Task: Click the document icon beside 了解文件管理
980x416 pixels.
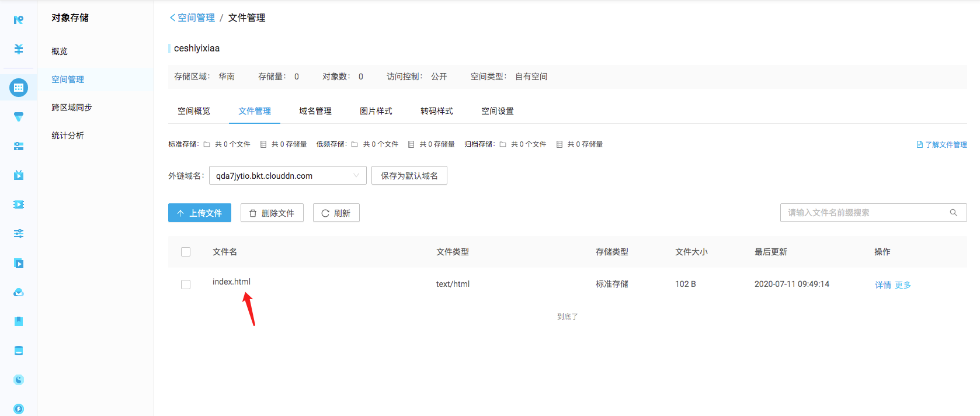Action: [x=920, y=144]
